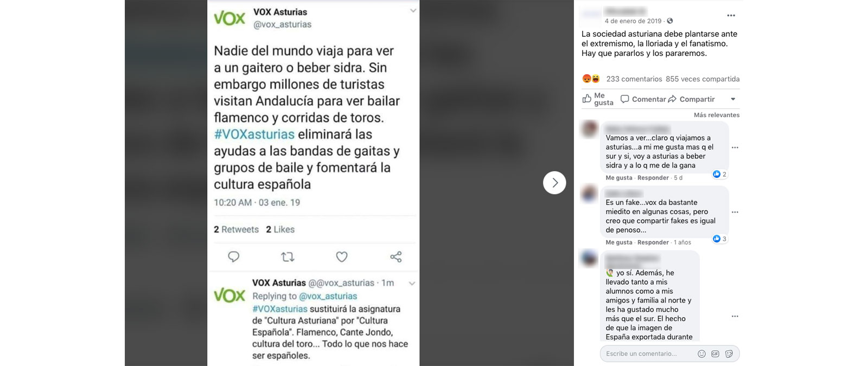This screenshot has height=366, width=868.
Task: Open emoji picker in comment box
Action: (701, 354)
